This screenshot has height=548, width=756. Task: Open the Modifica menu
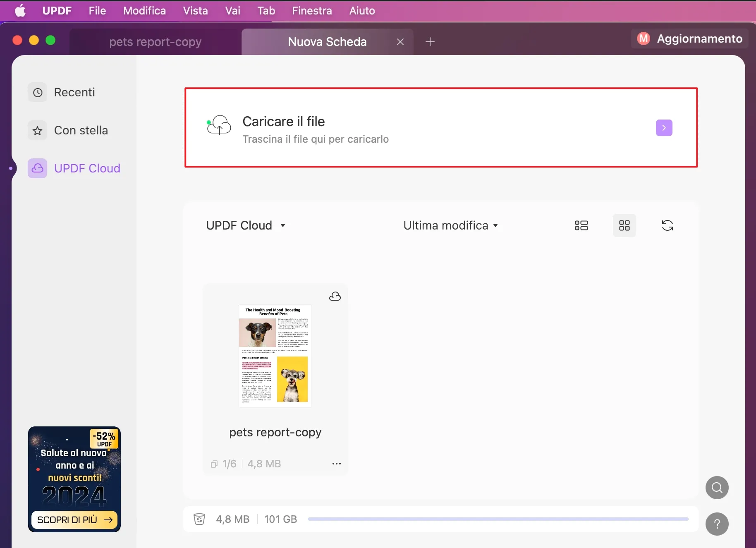pos(145,11)
